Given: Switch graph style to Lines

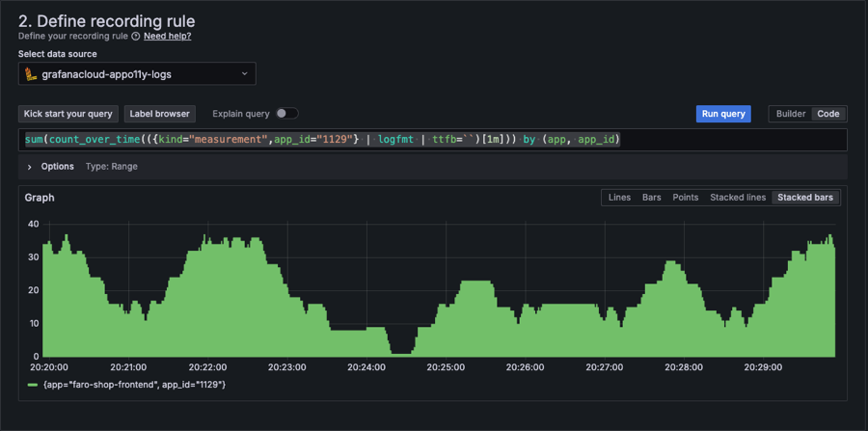Looking at the screenshot, I should click(619, 198).
